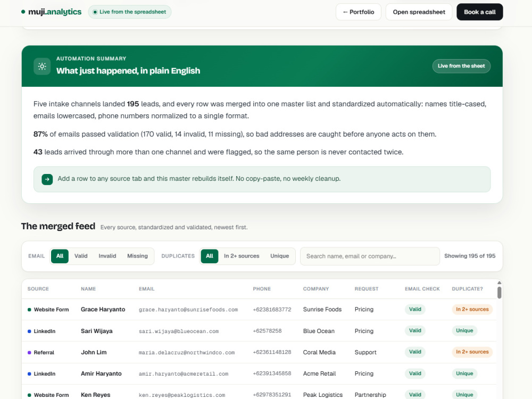Viewport: 532px width, 399px height.
Task: Click the Request column header
Action: (367, 289)
